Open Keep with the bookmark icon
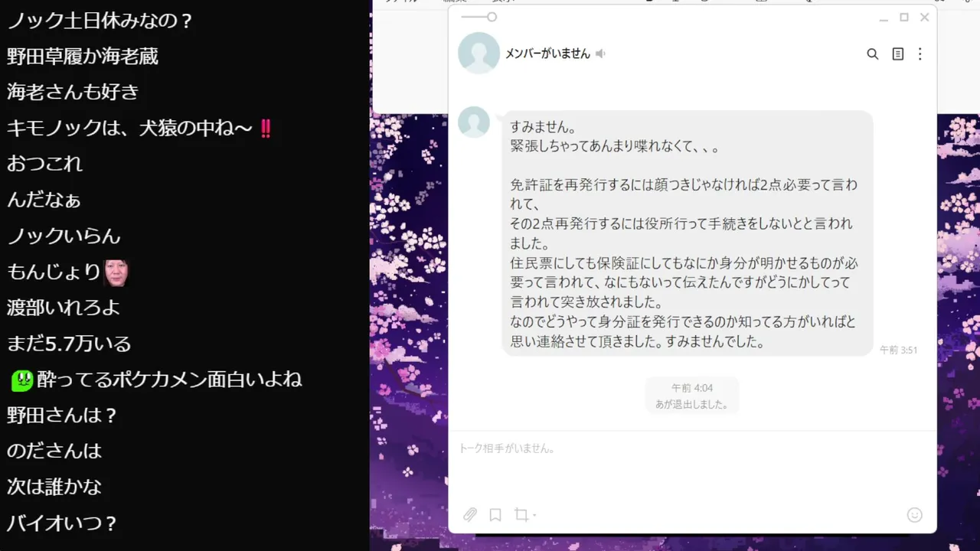 tap(495, 515)
